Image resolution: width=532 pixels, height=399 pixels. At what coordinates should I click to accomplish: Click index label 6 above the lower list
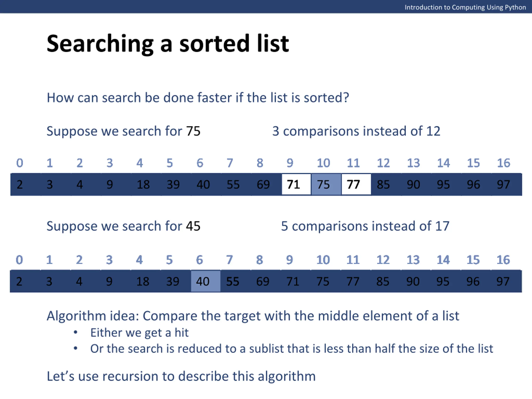[199, 260]
